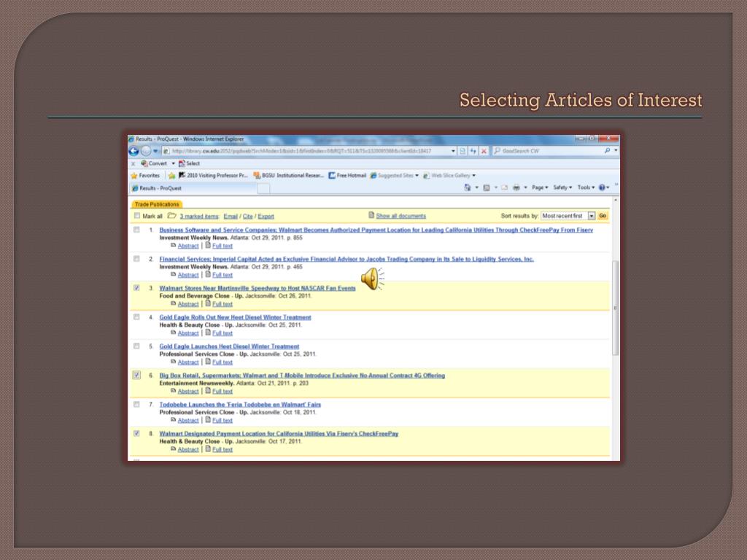Select the Results - ProQuest browser tab
Image resolution: width=747 pixels, height=560 pixels.
193,188
